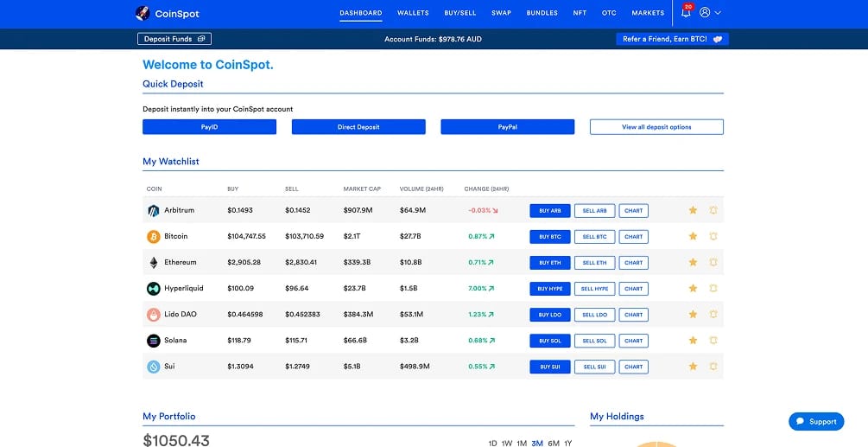Click the Deposit Funds button
The width and height of the screenshot is (868, 447).
pyautogui.click(x=174, y=39)
